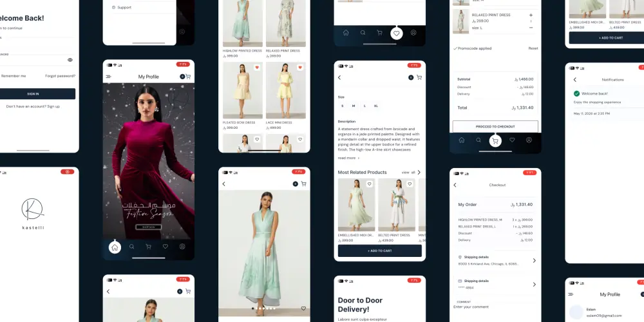Tap search icon in wishlist screen's nav bar
The height and width of the screenshot is (322, 644).
click(363, 32)
